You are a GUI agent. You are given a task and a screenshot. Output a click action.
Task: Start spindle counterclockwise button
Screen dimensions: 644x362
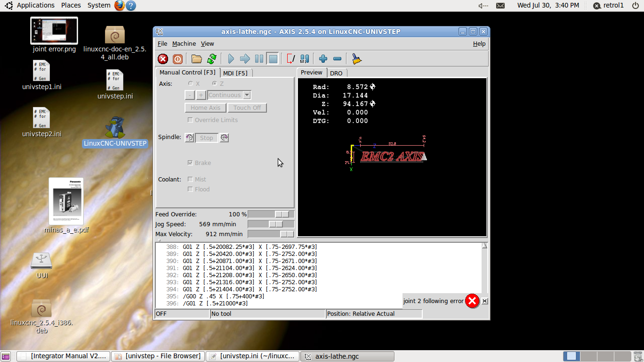pos(189,138)
